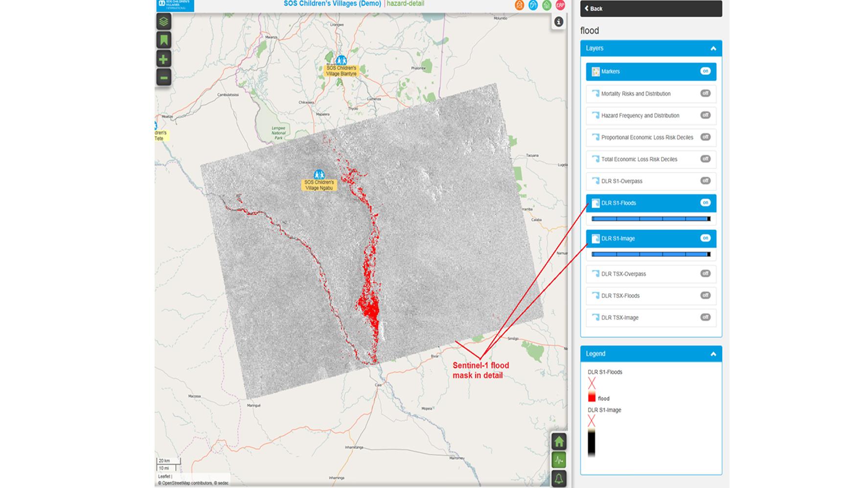Click the DLR TSX-Floods layer icon
The image size is (868, 488).
595,296
